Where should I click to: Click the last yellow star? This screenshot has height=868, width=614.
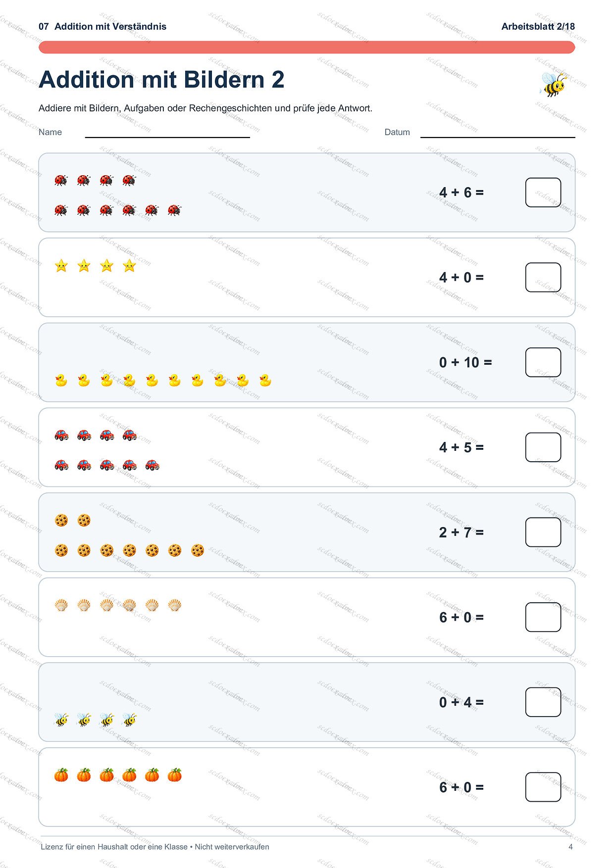point(129,266)
